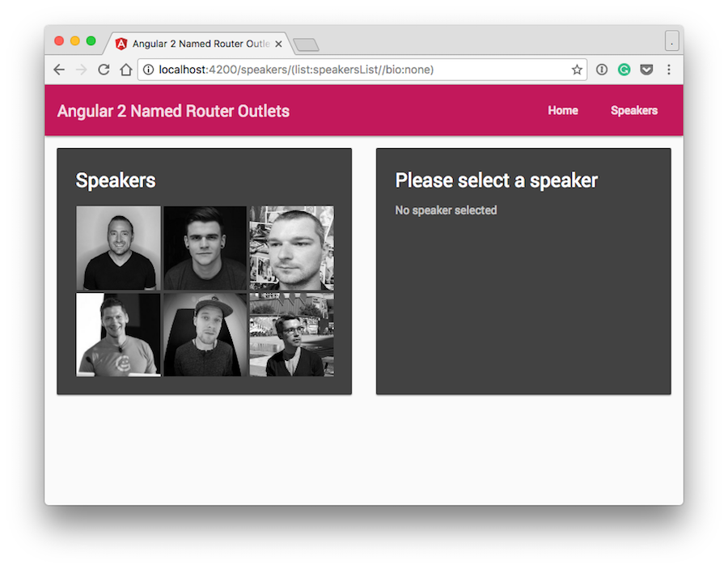728x569 pixels.
Task: Close the Angular 2 Named Router tab
Action: [x=279, y=44]
